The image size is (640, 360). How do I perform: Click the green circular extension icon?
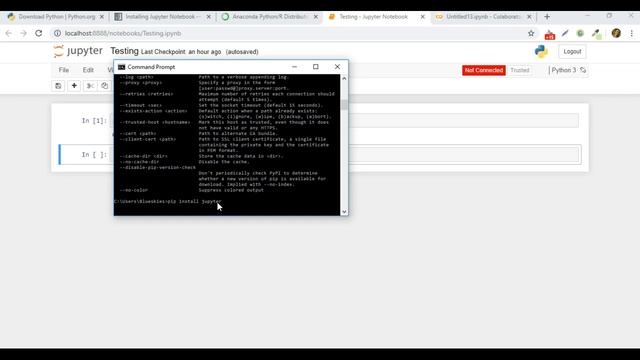(580, 33)
